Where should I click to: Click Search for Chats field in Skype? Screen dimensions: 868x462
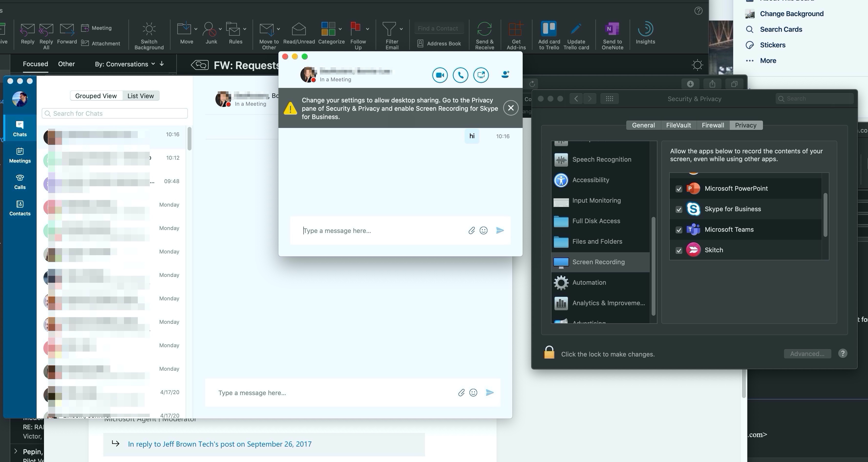click(115, 113)
